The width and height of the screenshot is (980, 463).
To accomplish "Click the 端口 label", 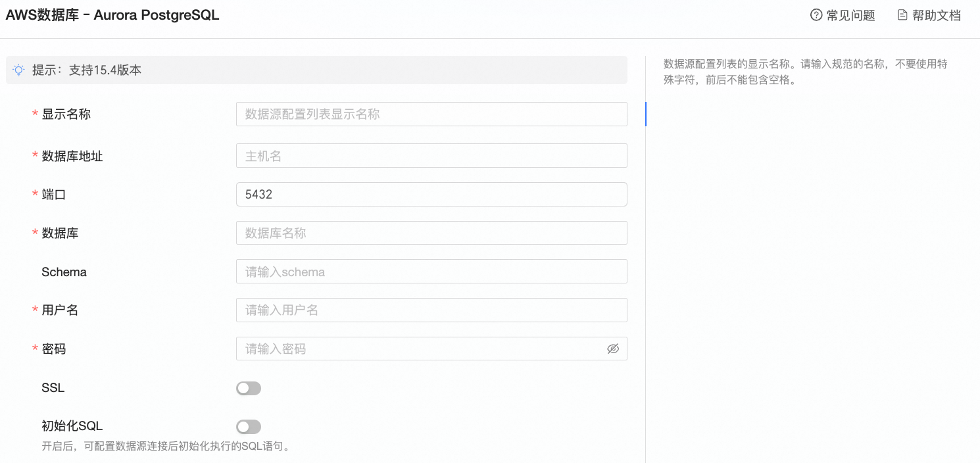I will (54, 195).
